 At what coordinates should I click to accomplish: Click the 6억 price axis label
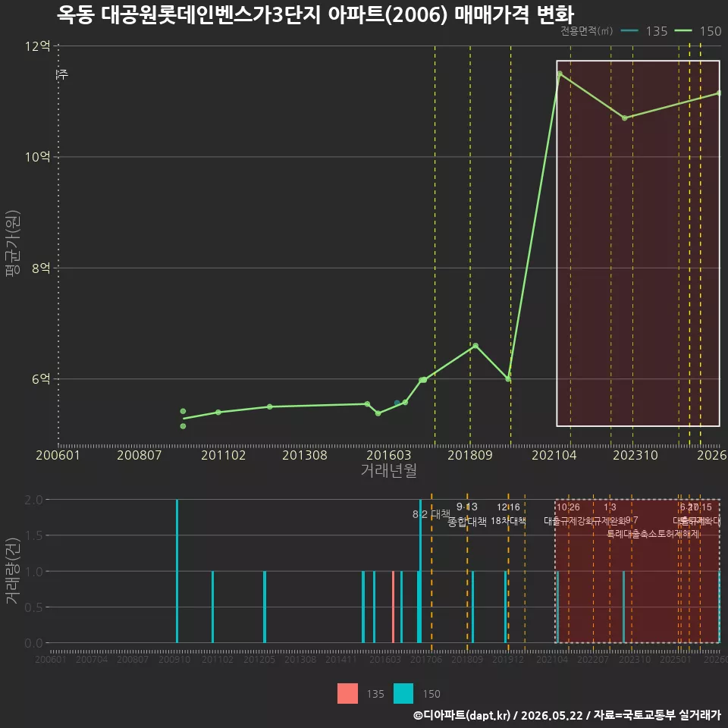coord(41,379)
